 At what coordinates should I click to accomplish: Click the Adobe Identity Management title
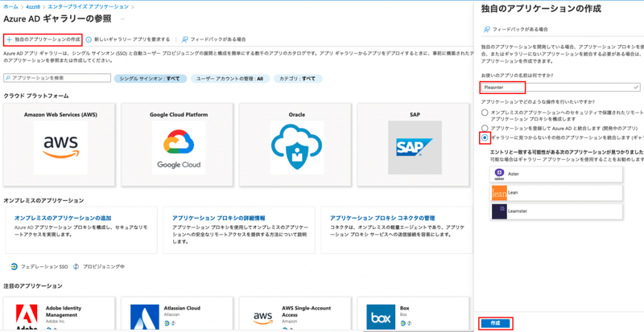64,311
